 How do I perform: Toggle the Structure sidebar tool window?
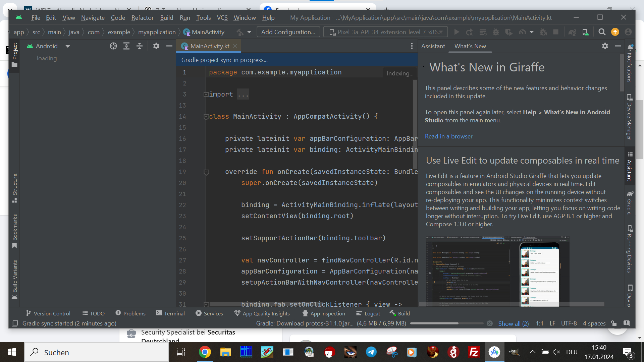click(15, 188)
